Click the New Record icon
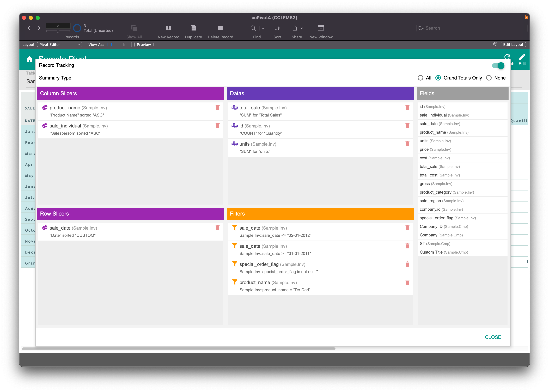 tap(168, 28)
